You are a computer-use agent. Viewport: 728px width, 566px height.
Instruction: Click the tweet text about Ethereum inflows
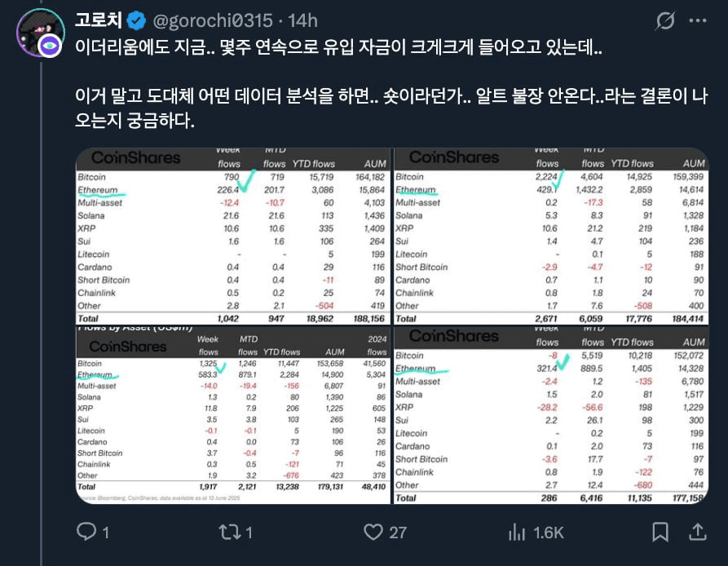pyautogui.click(x=391, y=83)
